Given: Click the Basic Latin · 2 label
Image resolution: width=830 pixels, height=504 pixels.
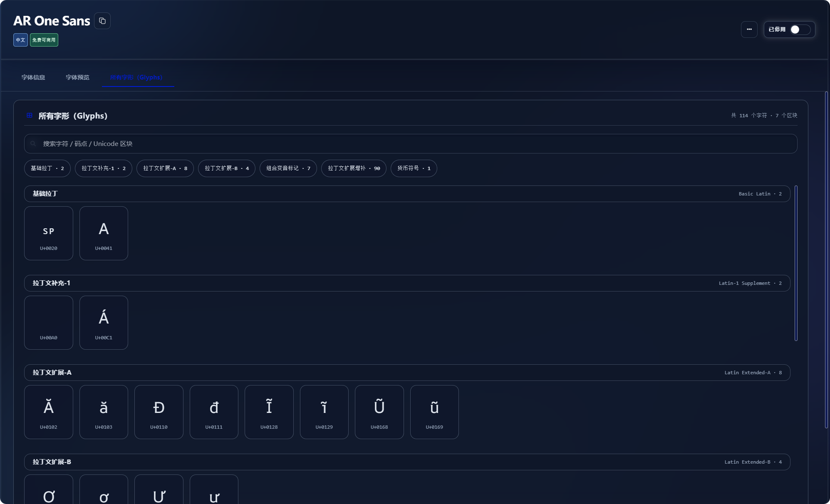Looking at the screenshot, I should (760, 194).
